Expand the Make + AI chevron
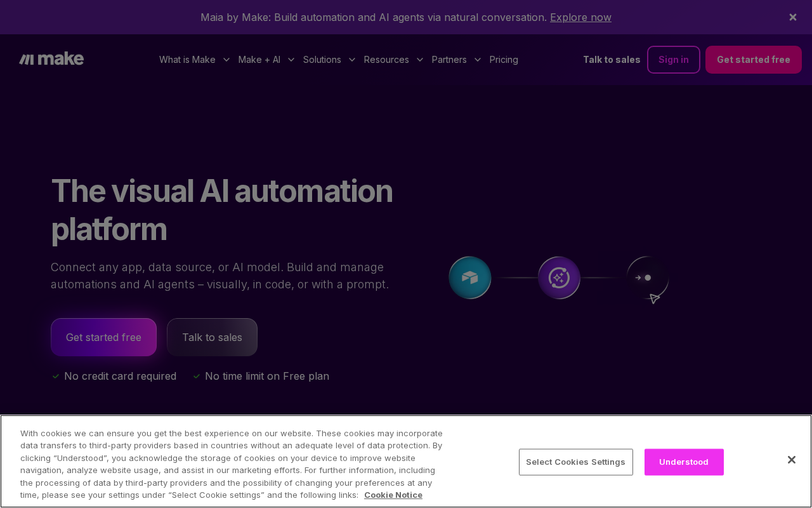Image resolution: width=812 pixels, height=508 pixels. [291, 60]
